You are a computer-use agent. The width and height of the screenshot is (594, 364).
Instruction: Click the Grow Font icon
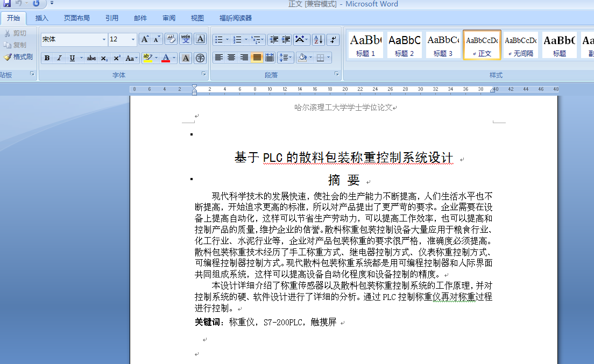(145, 39)
